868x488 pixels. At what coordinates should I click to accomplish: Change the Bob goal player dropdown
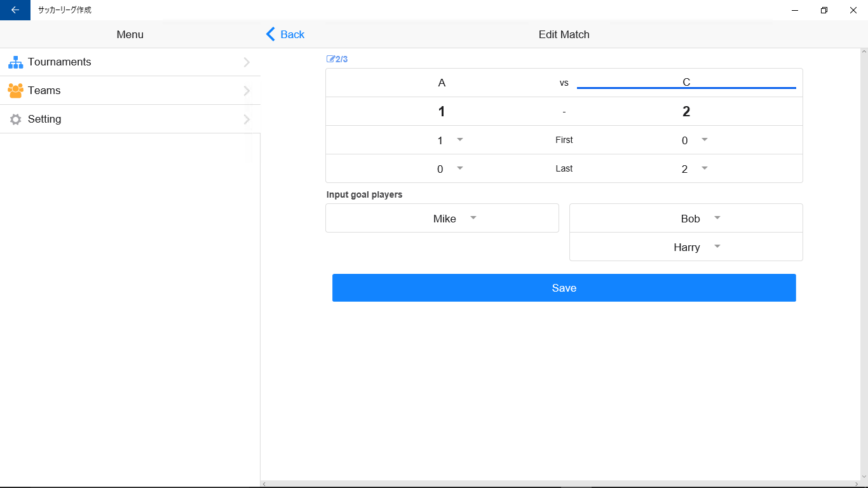point(717,218)
